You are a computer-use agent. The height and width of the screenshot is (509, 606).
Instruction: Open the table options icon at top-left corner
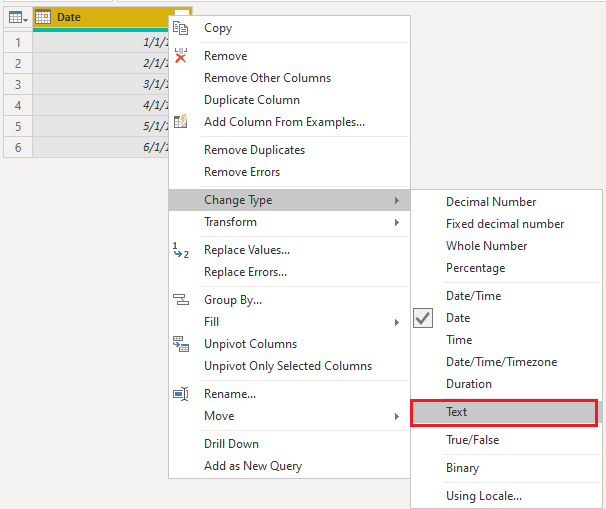coord(18,17)
